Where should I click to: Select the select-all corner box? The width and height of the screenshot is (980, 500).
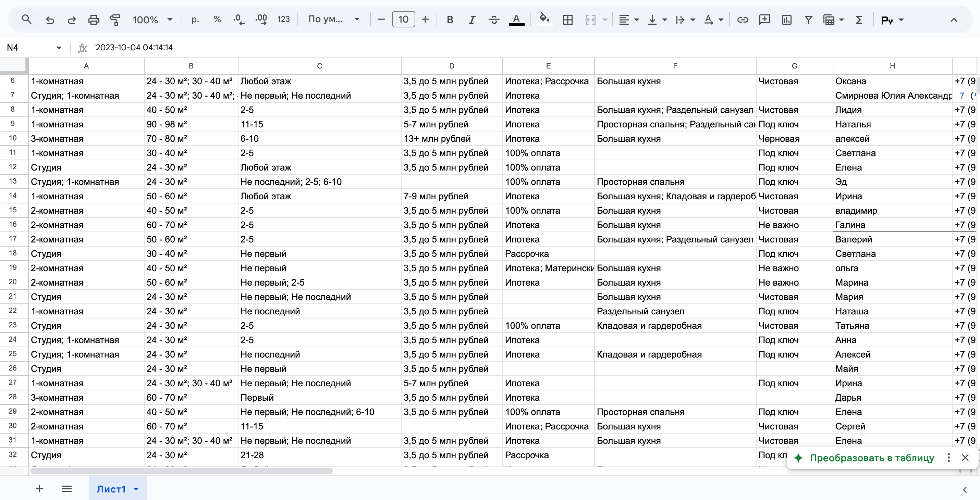[x=14, y=66]
